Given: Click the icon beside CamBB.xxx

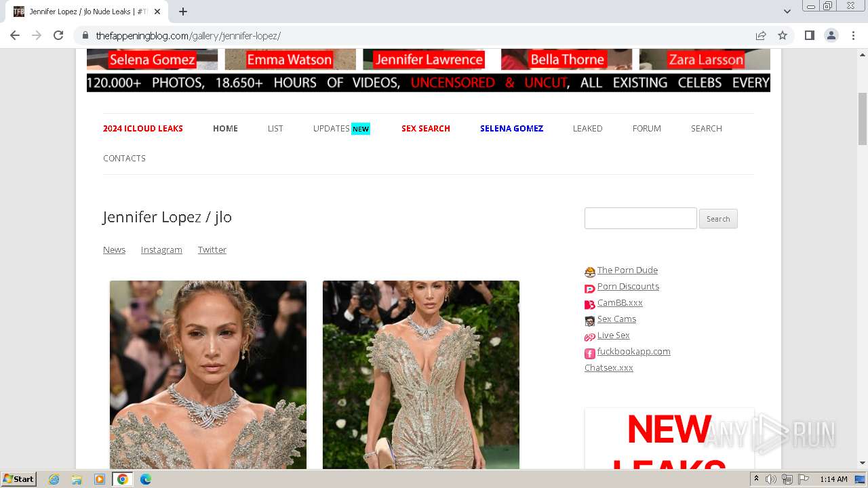Looking at the screenshot, I should 590,304.
